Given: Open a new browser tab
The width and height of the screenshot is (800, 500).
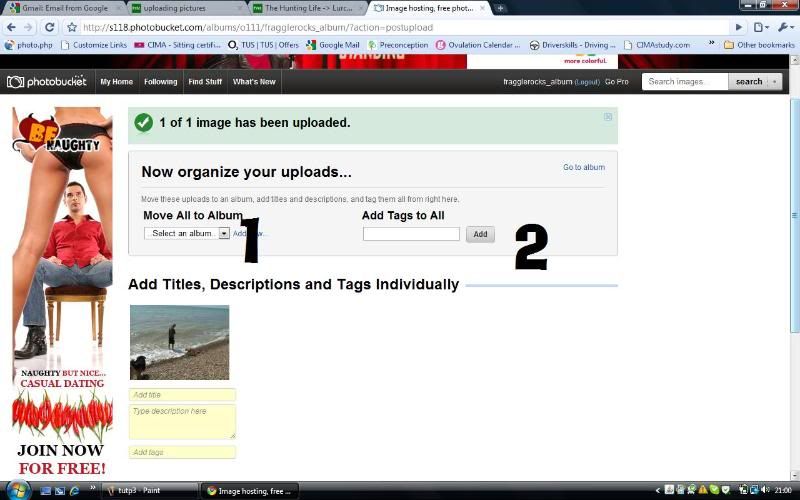Looking at the screenshot, I should (500, 8).
